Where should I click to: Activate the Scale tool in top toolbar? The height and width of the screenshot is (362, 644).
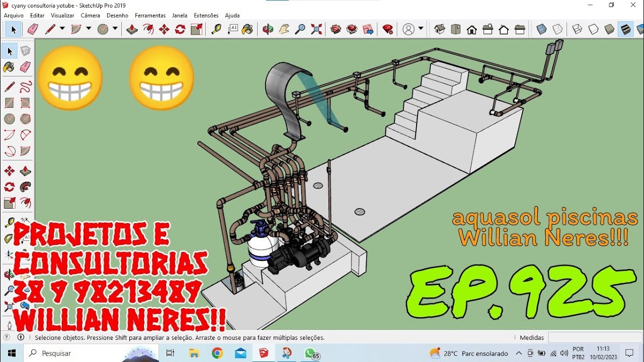(x=196, y=29)
